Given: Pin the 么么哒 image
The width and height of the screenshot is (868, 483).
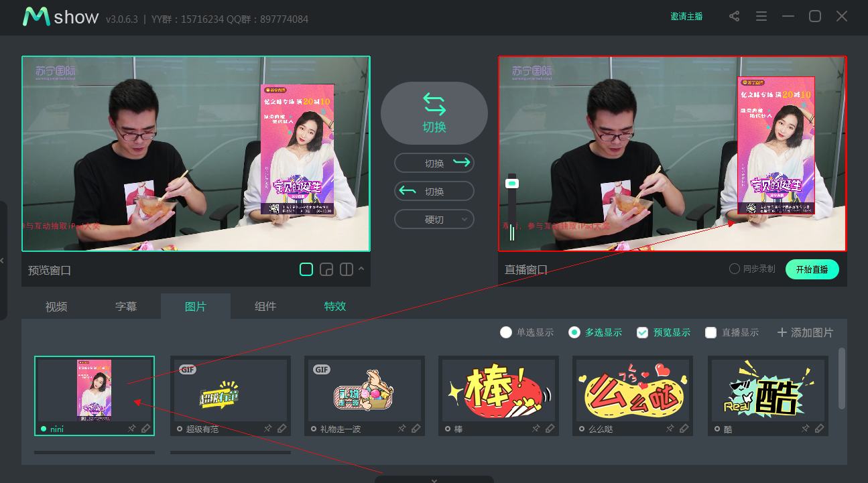Looking at the screenshot, I should 670,429.
